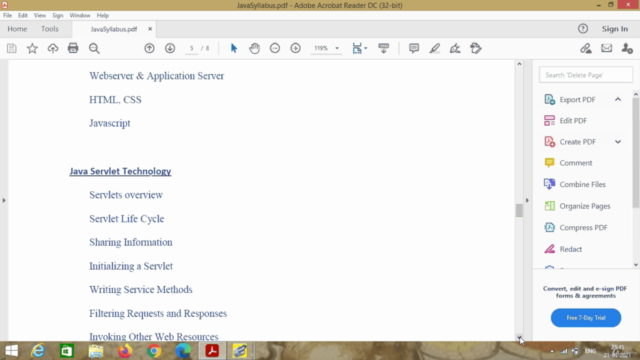Open Microsoft Edge from taskbar
This screenshot has width=640, height=360.
[x=183, y=351]
